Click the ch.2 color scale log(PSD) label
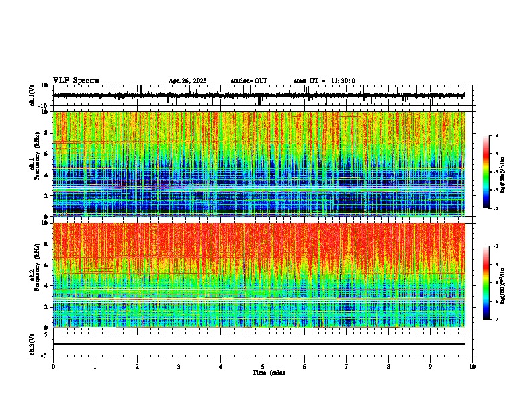Viewport: 532px width, 411px height. pos(503,285)
